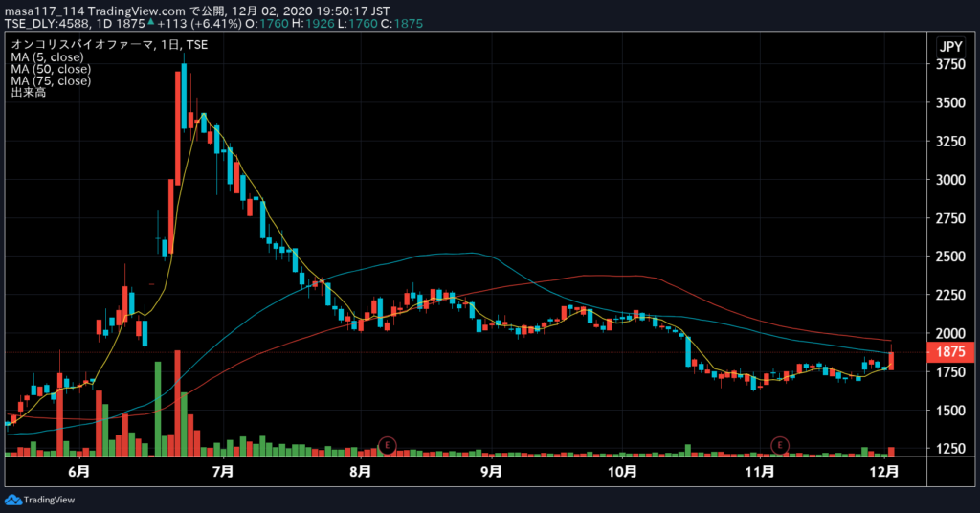
Task: Click the 6月 label on time axis
Action: tap(78, 471)
